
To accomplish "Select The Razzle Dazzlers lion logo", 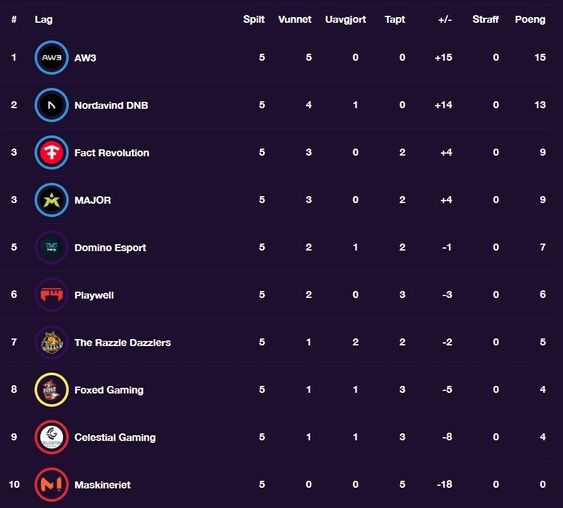I will point(51,342).
